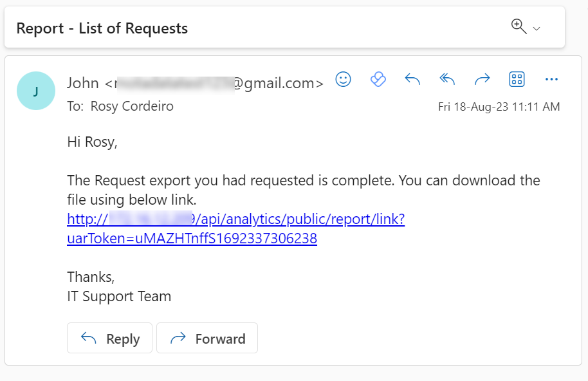Forward the email via the right-arrow icon
The image size is (588, 381).
click(x=482, y=79)
